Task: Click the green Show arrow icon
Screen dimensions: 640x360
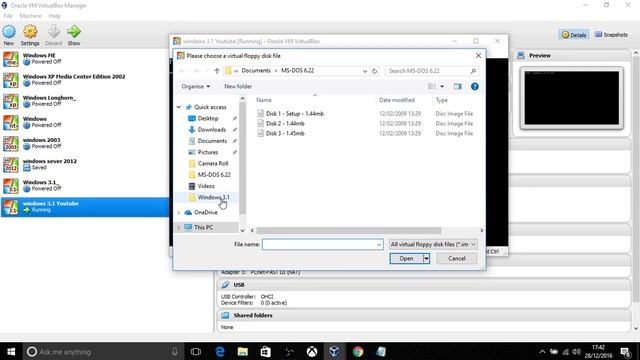Action: coord(74,32)
